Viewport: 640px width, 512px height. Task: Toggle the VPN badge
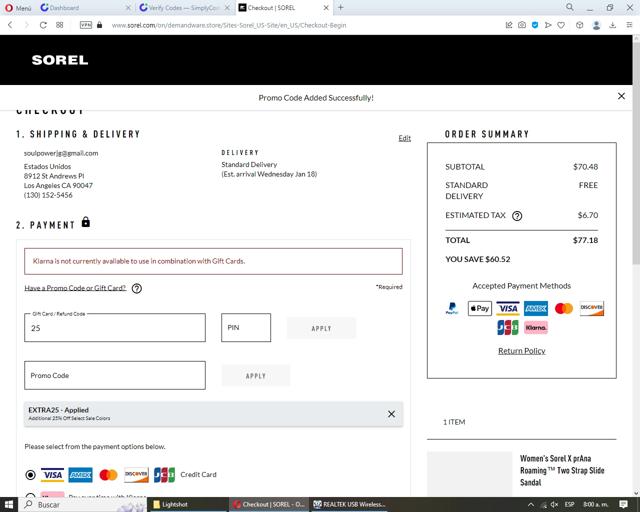coord(86,25)
